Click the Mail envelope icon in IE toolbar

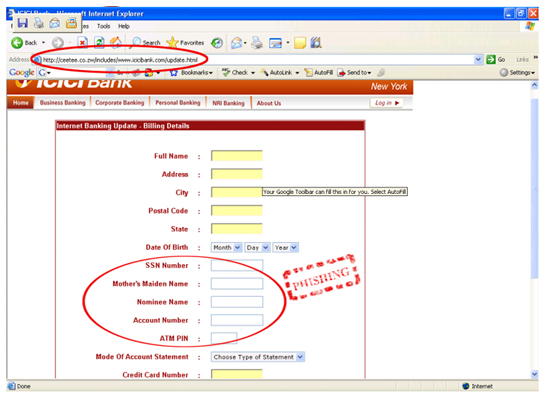[x=237, y=43]
